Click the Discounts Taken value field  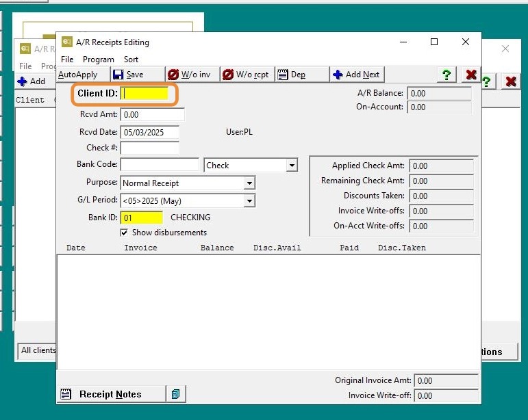442,196
